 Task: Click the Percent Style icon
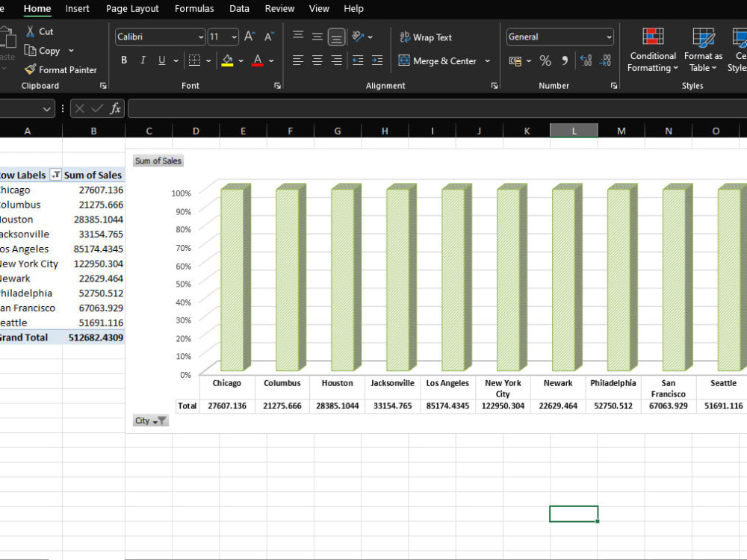(x=545, y=60)
